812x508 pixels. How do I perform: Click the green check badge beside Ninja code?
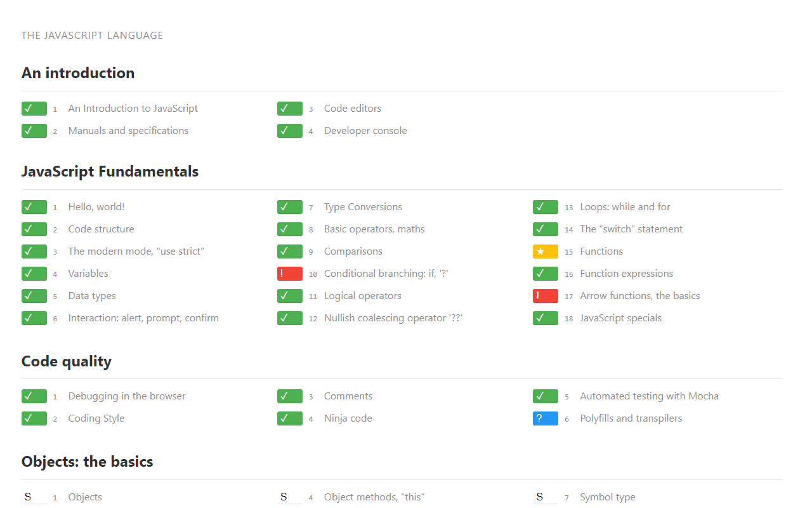click(x=290, y=418)
